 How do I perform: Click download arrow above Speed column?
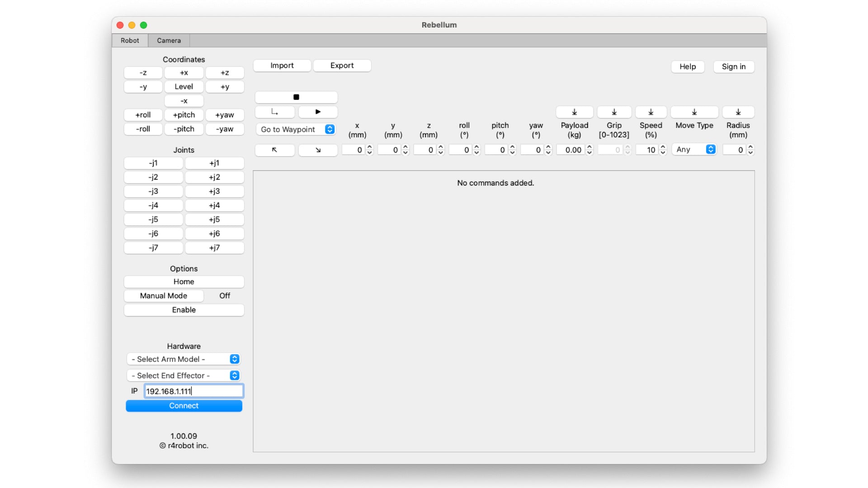(651, 112)
